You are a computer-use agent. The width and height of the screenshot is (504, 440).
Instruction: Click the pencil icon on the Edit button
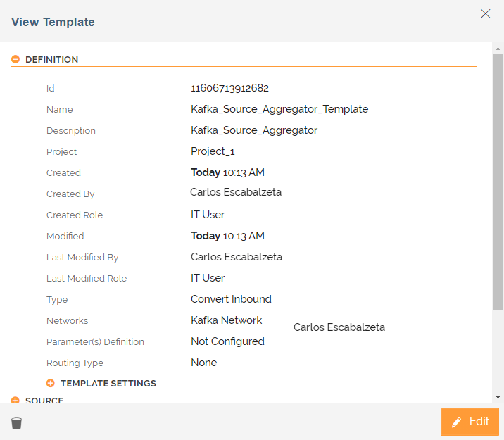pyautogui.click(x=457, y=422)
